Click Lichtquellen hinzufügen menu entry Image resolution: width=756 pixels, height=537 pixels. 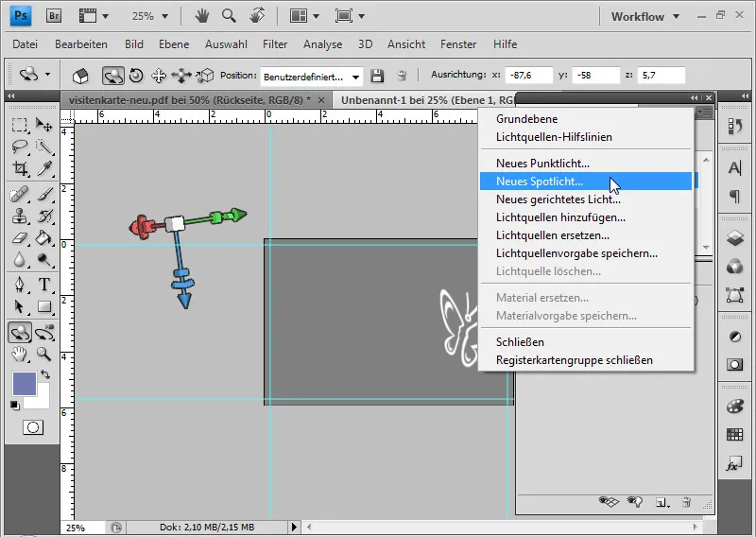[586, 217]
